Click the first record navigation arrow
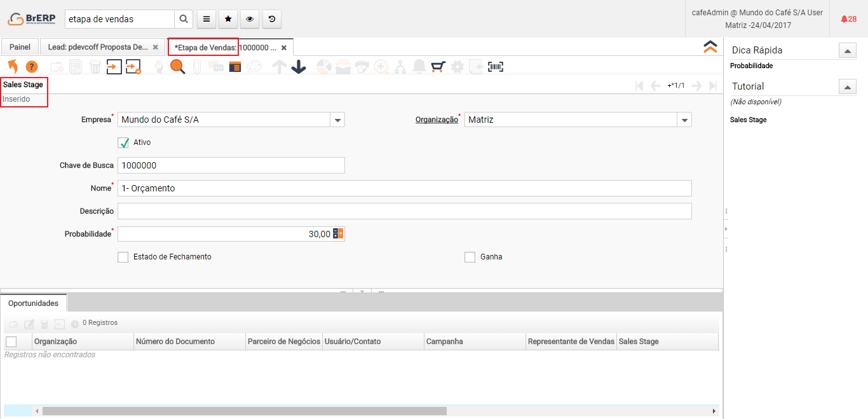The image size is (868, 419). [x=640, y=86]
